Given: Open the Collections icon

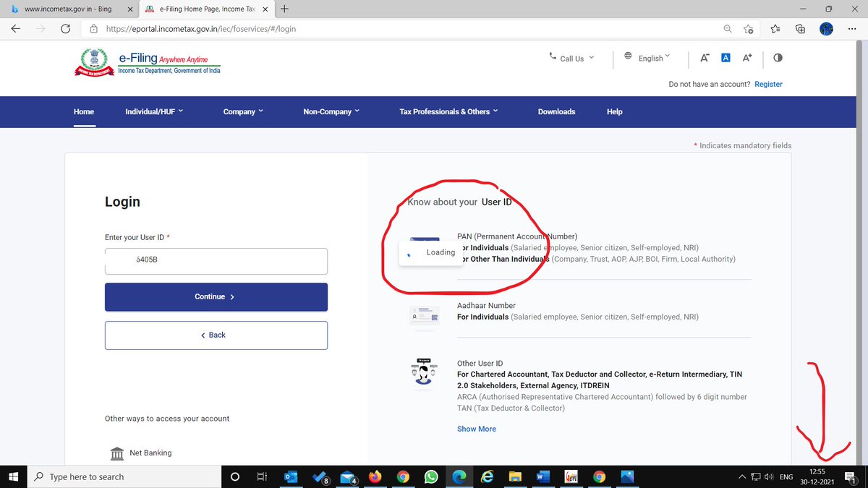Looking at the screenshot, I should [800, 29].
